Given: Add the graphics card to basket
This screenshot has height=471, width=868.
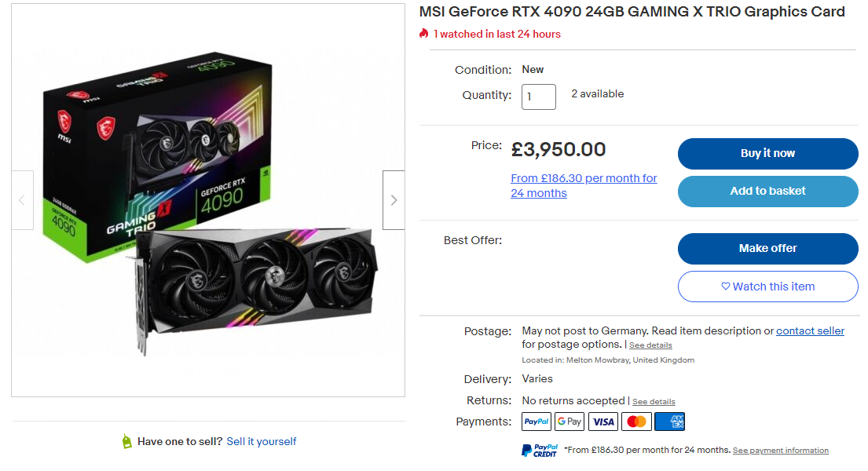Looking at the screenshot, I should click(x=767, y=191).
